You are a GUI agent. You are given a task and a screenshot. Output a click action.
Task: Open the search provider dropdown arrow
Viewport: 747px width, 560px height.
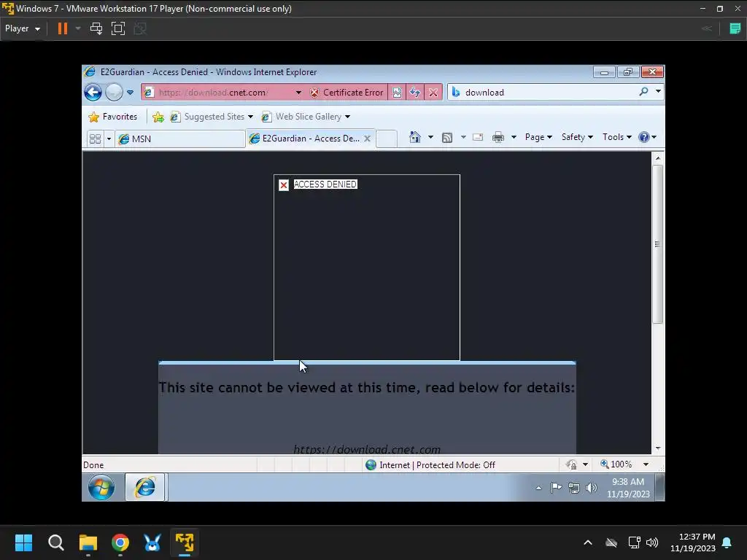coord(659,91)
